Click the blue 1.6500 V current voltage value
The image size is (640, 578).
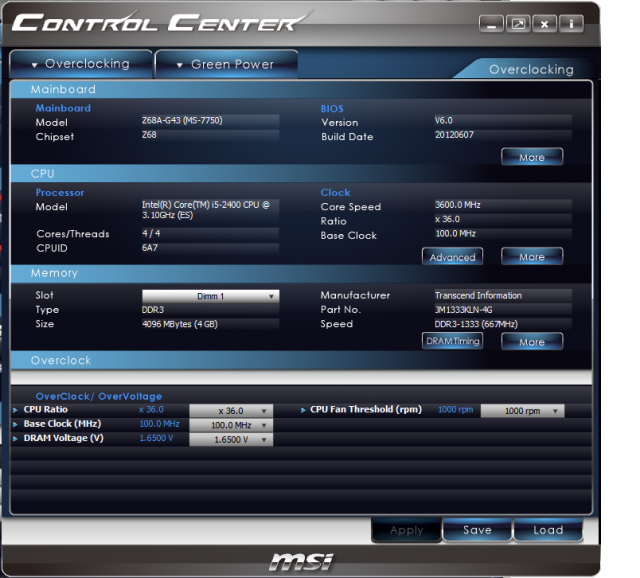point(156,438)
